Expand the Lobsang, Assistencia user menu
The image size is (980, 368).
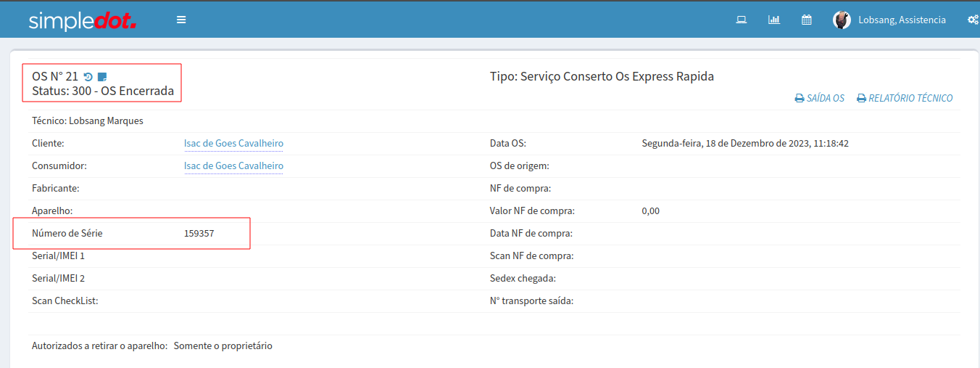902,20
